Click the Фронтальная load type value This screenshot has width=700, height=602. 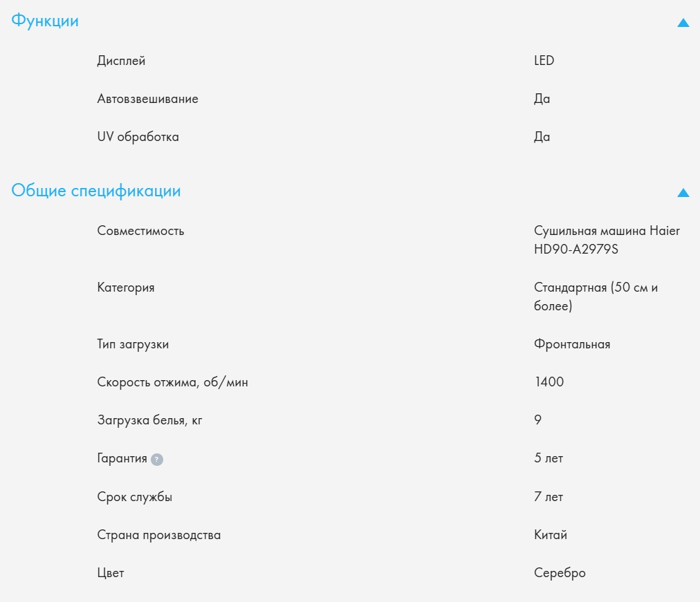click(x=572, y=344)
